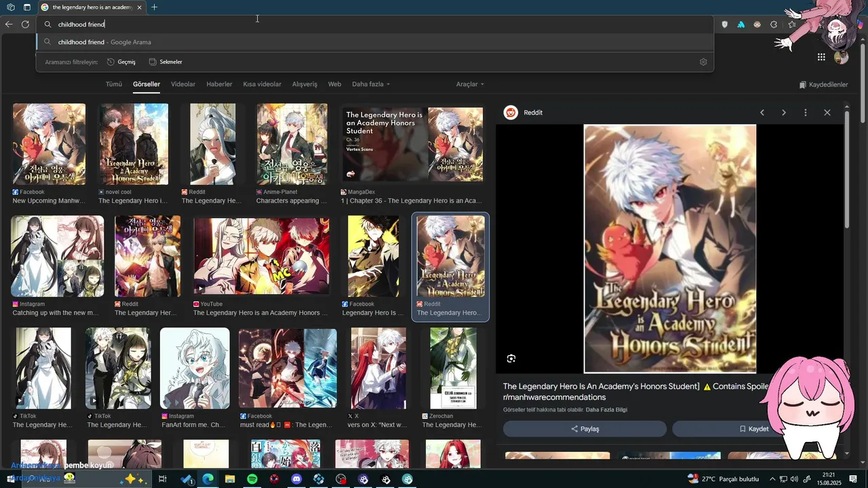Image resolution: width=868 pixels, height=488 pixels.
Task: Open the Extensions puzzle-piece menu
Action: coord(774,24)
